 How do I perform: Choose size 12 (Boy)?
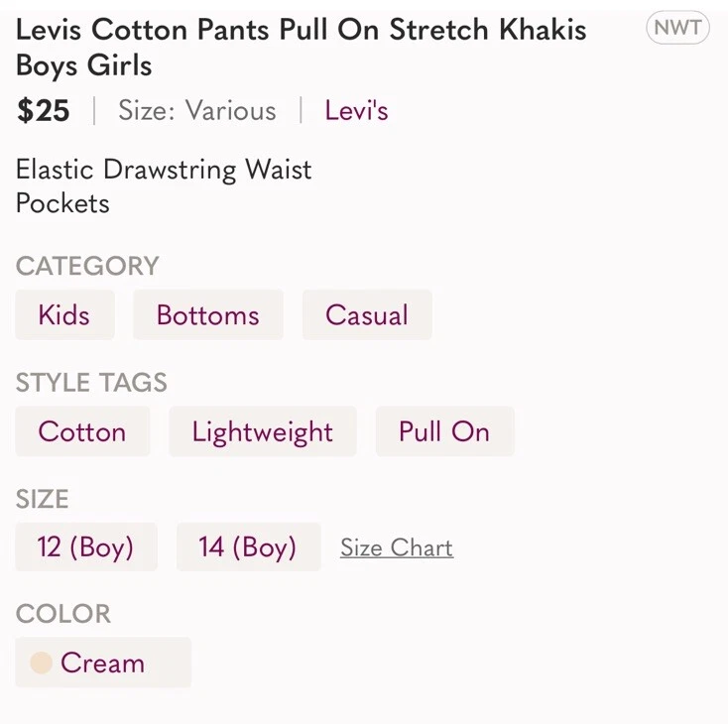pyautogui.click(x=85, y=547)
